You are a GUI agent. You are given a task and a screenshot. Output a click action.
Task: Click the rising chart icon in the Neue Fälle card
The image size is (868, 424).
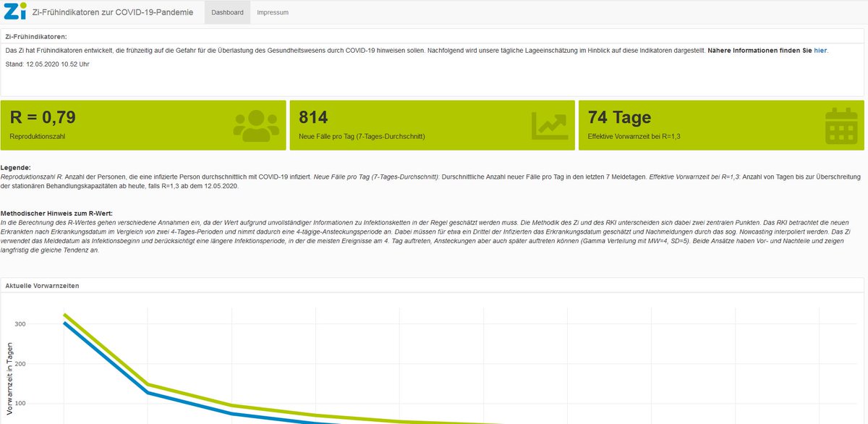coord(548,125)
